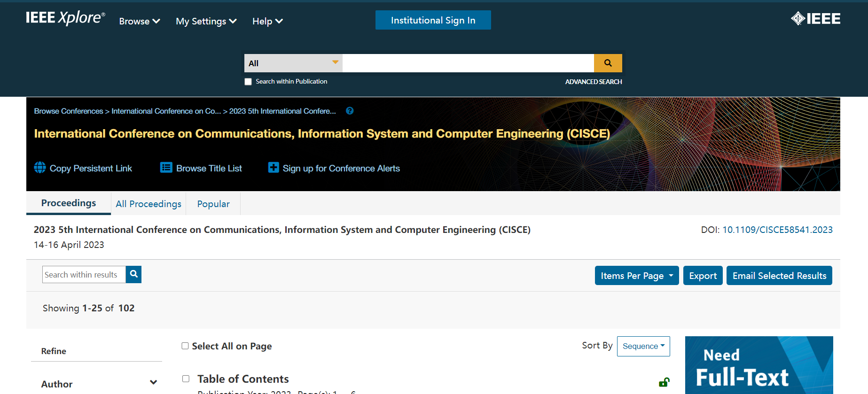
Task: Click the Browse Title List icon
Action: coord(166,168)
